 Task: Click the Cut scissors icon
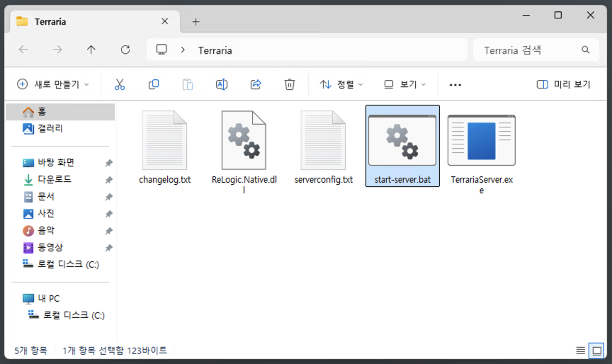[x=120, y=84]
